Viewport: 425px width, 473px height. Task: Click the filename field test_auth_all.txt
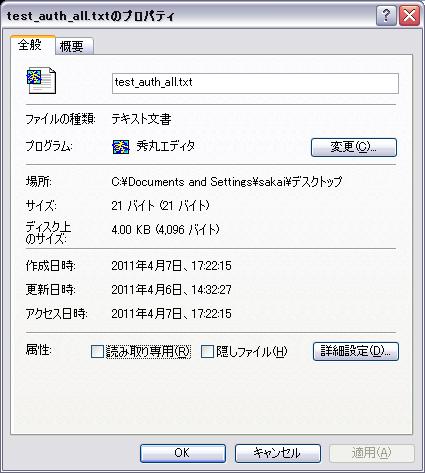tap(255, 83)
